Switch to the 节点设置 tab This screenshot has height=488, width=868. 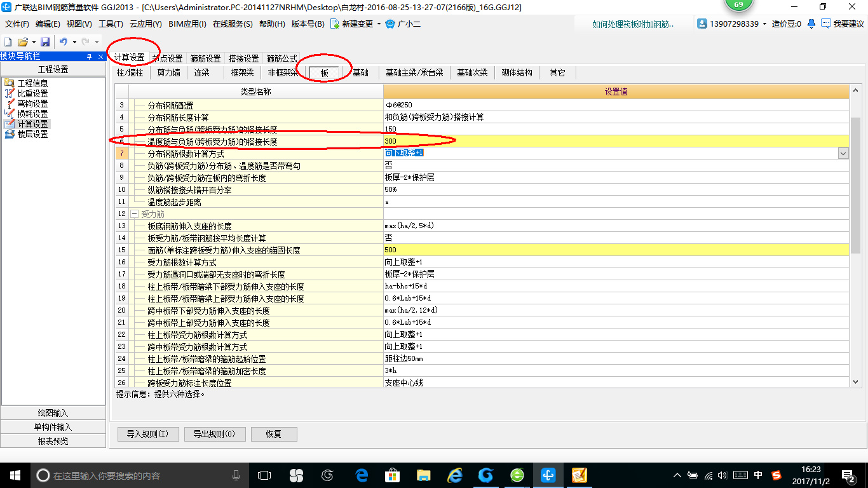pos(167,58)
